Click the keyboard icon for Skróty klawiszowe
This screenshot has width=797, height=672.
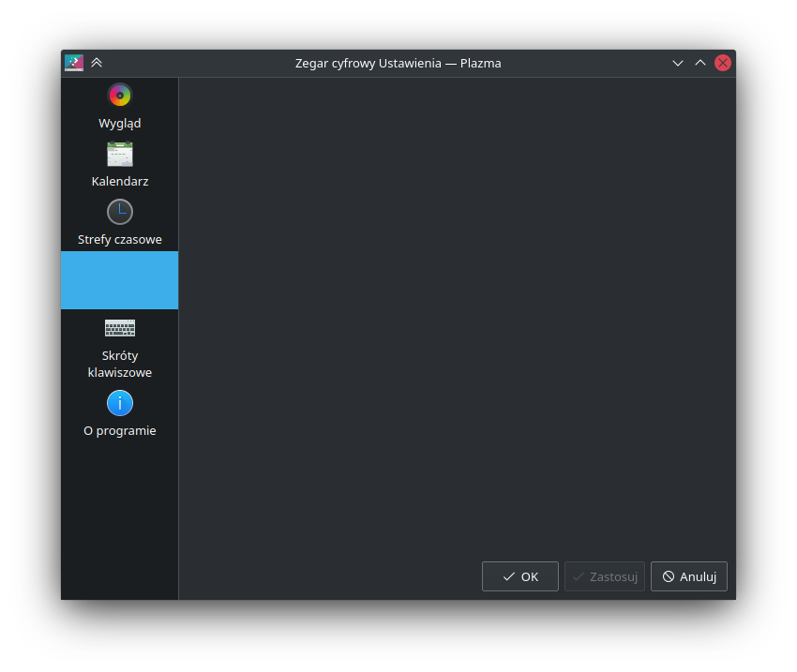click(x=119, y=328)
